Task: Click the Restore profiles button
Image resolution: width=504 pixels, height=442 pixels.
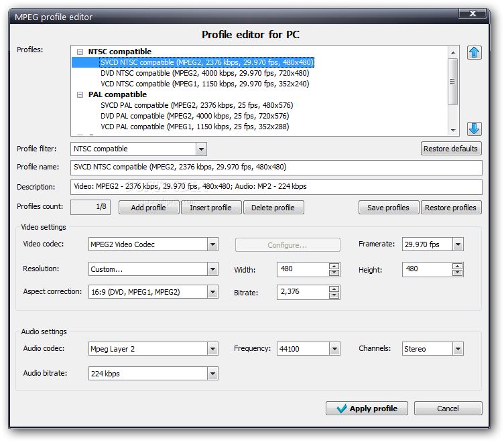Action: [x=451, y=208]
